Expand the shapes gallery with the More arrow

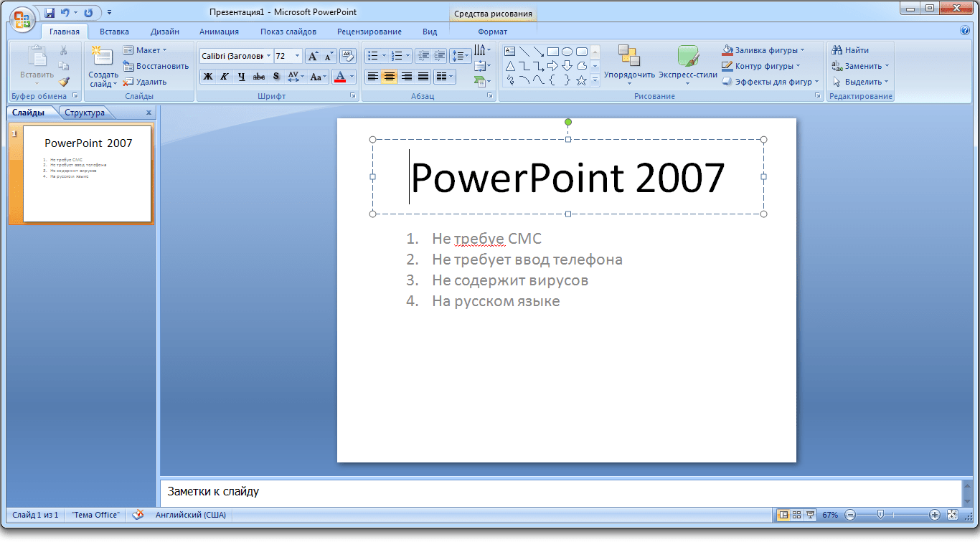pyautogui.click(x=595, y=80)
